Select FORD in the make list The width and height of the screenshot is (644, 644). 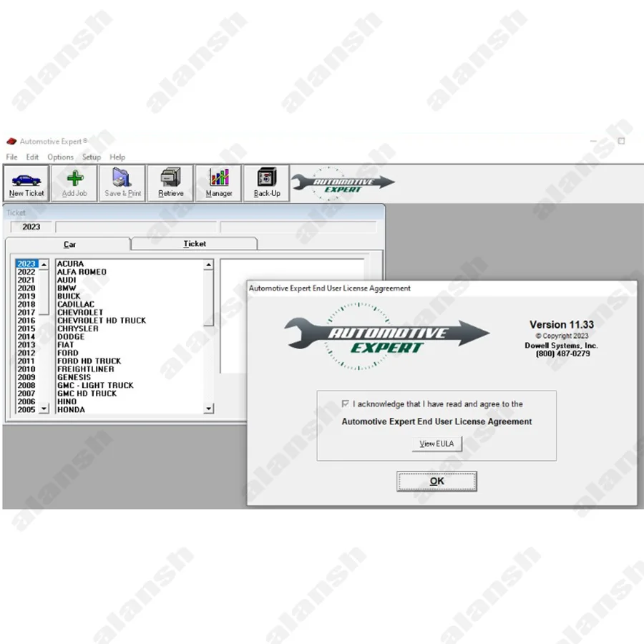click(x=68, y=353)
